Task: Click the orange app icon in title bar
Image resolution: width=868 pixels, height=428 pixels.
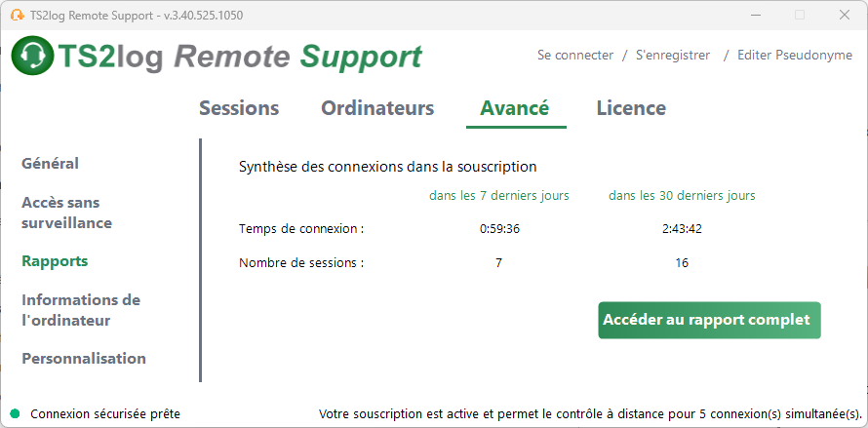Action: pyautogui.click(x=18, y=16)
